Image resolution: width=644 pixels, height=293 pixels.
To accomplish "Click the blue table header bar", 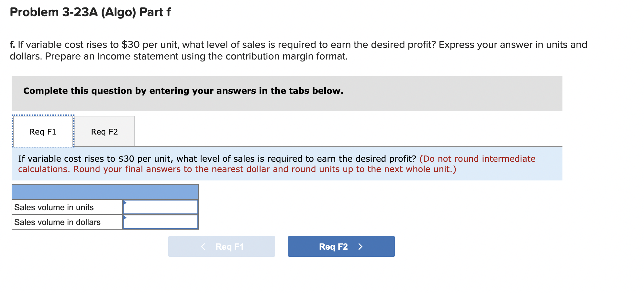I will 105,191.
